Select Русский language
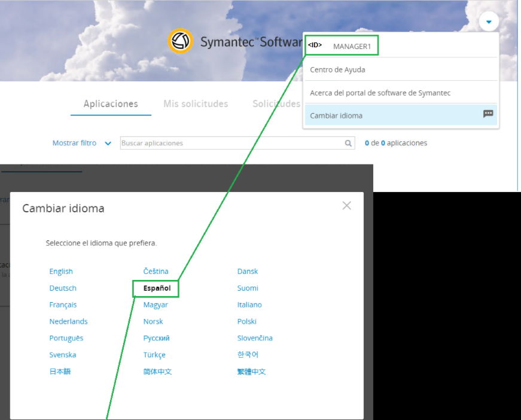Viewport: 521px width, 420px height. (x=157, y=338)
